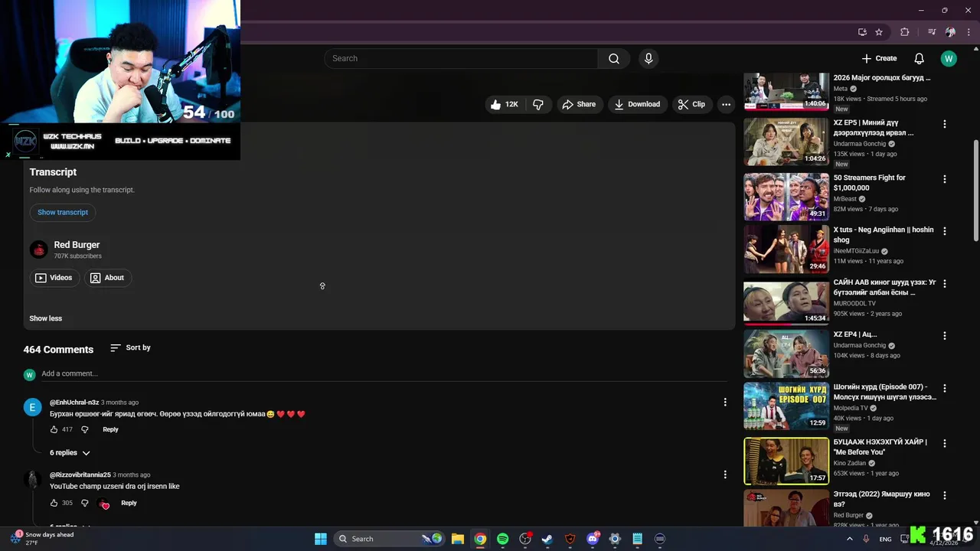Image resolution: width=980 pixels, height=551 pixels.
Task: Dislike Rizzovibritannia25's comment
Action: click(85, 503)
